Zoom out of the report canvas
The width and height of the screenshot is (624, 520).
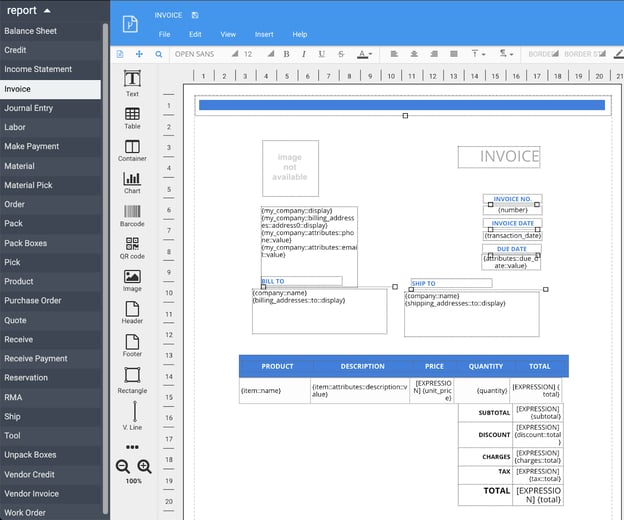(123, 467)
